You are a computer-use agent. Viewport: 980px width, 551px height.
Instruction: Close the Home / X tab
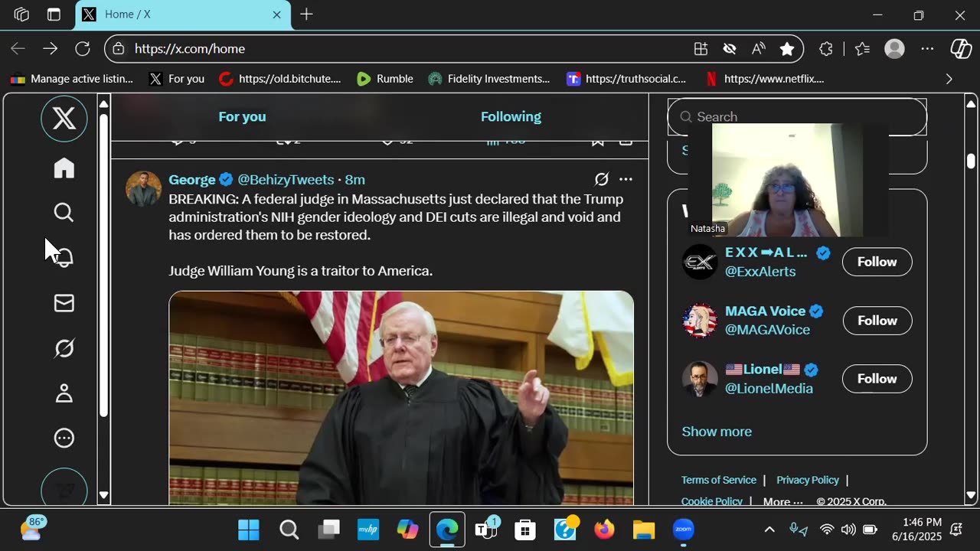(277, 15)
